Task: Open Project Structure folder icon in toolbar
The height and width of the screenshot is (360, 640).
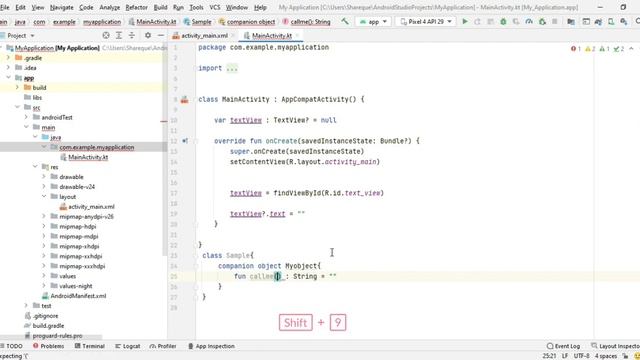Action: click(571, 22)
